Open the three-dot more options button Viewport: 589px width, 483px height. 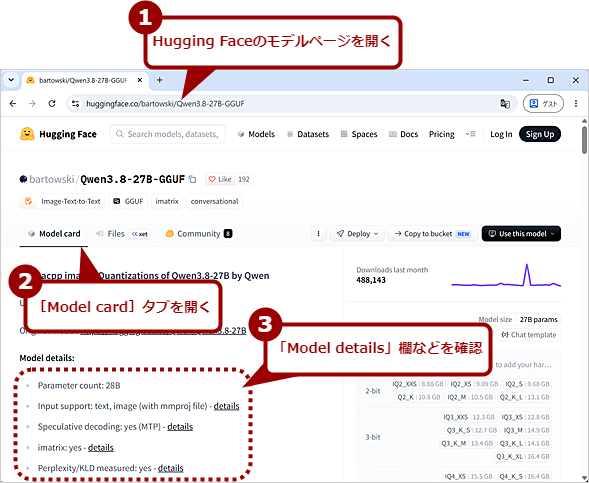coord(319,234)
